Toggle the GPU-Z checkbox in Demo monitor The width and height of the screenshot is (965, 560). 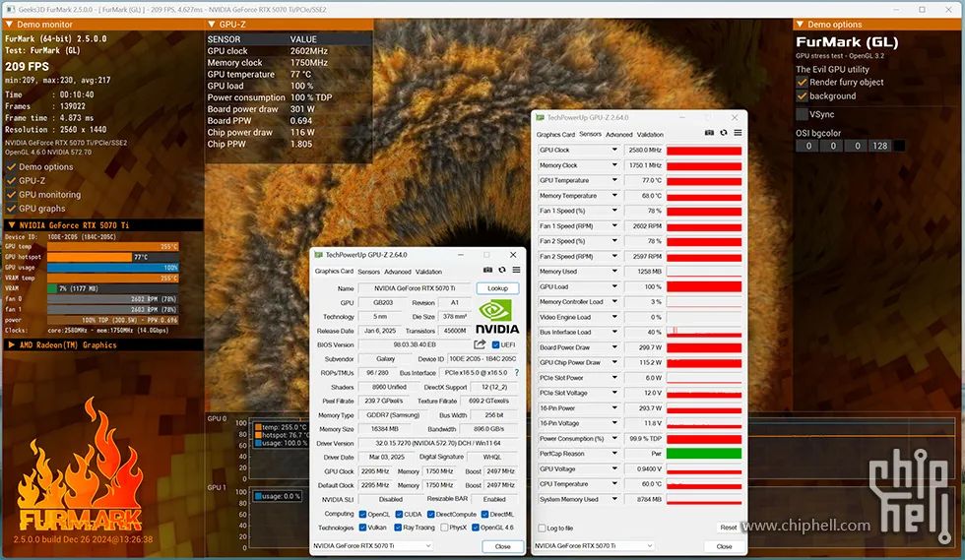click(x=11, y=181)
